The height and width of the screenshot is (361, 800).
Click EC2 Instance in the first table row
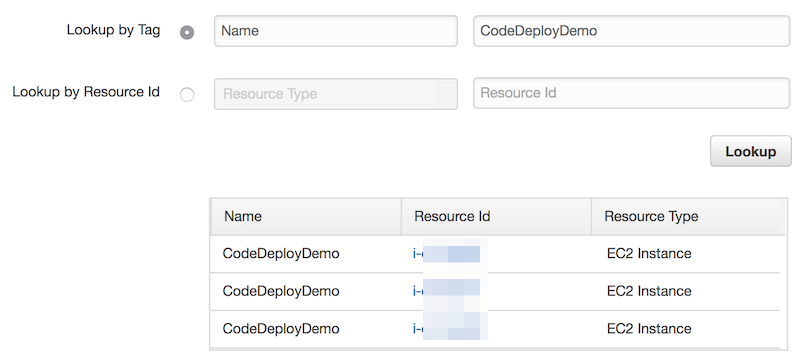click(x=649, y=253)
